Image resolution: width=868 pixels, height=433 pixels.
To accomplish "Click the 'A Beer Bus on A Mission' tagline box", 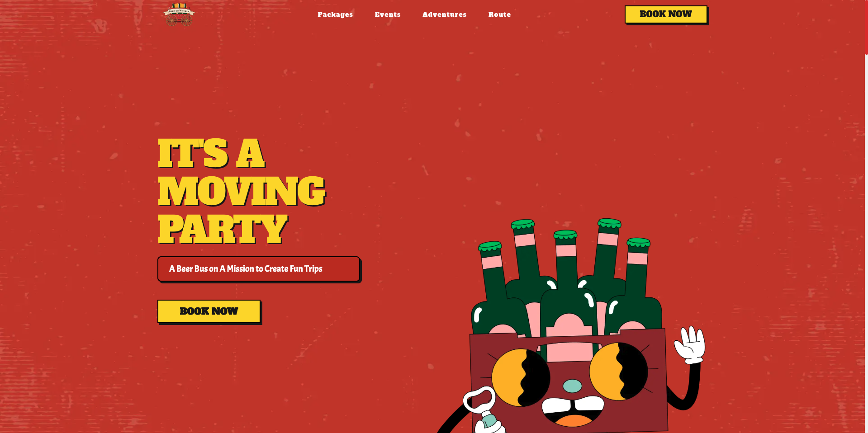I will (259, 269).
